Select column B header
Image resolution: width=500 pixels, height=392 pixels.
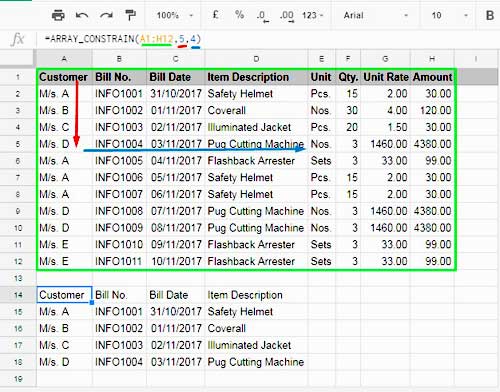(x=119, y=59)
